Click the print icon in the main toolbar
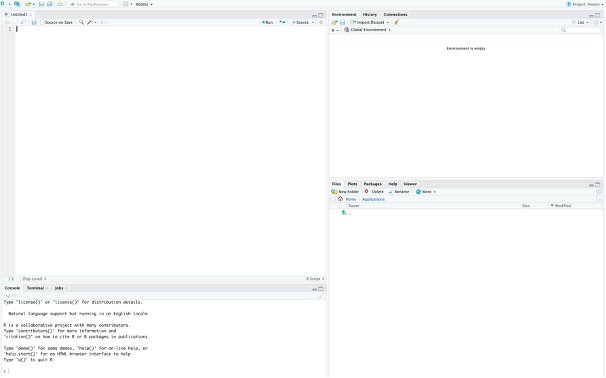Screen dimensions: 606x378 click(x=60, y=4)
